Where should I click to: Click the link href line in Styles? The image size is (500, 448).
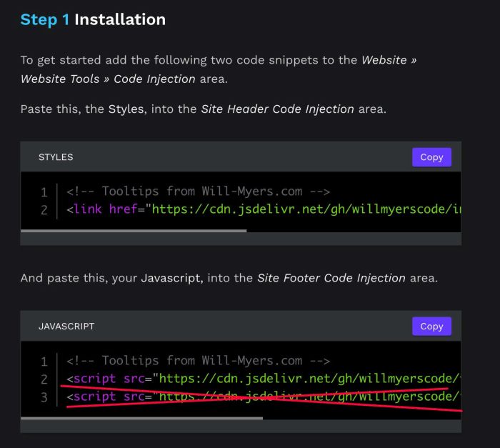coord(264,209)
